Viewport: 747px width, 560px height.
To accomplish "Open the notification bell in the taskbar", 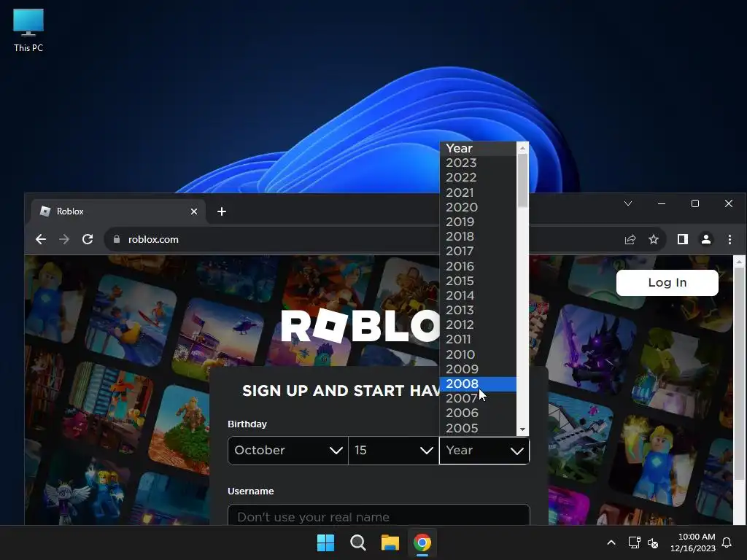I will point(727,542).
